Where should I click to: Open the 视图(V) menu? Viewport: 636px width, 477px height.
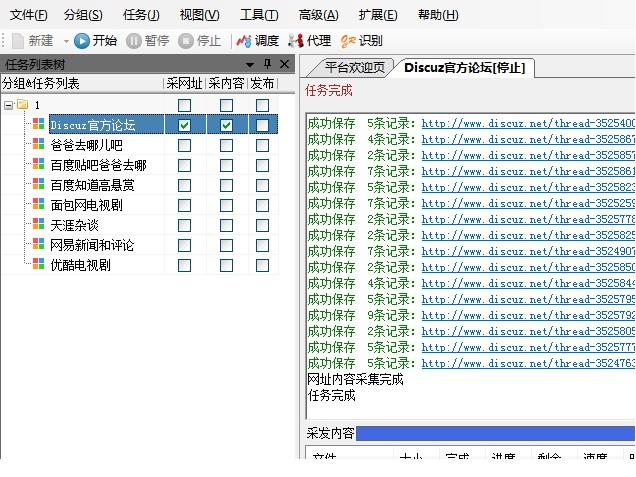tap(199, 15)
